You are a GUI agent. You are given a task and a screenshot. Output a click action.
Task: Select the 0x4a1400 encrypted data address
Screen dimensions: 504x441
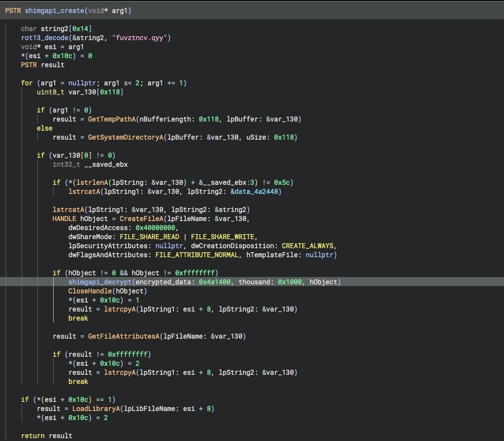[215, 282]
